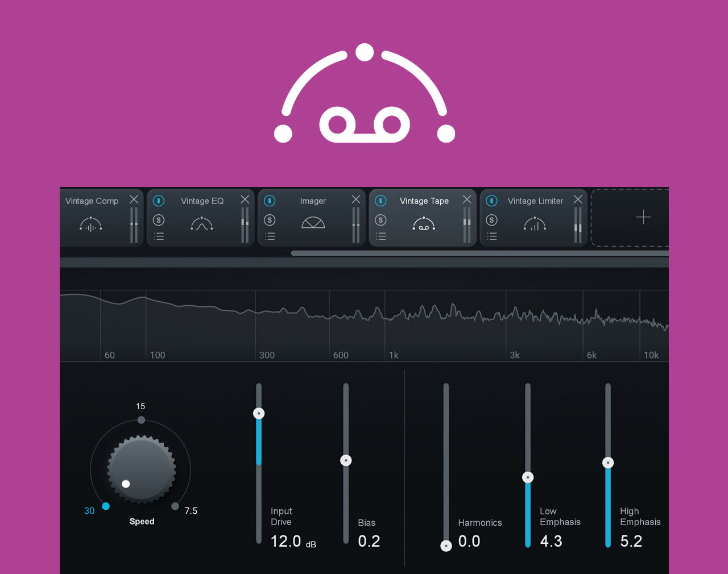Open the Vintage Limiter presets list
This screenshot has width=728, height=574.
(491, 236)
